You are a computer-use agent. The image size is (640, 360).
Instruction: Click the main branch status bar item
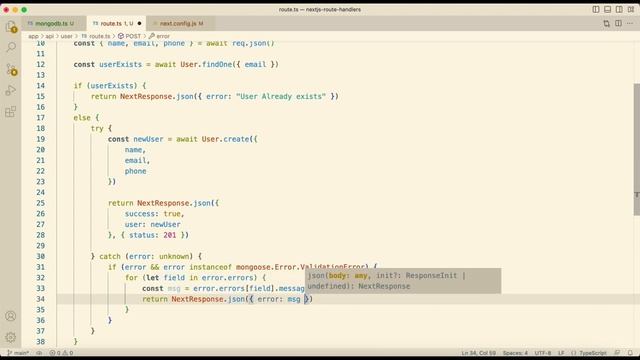click(x=18, y=353)
